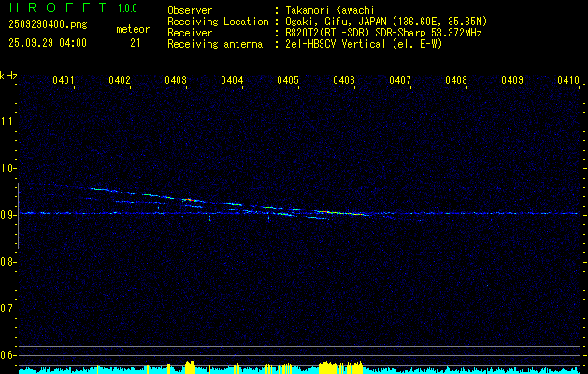This screenshot has width=588, height=374.
Task: Click the meteor label
Action: pos(133,29)
